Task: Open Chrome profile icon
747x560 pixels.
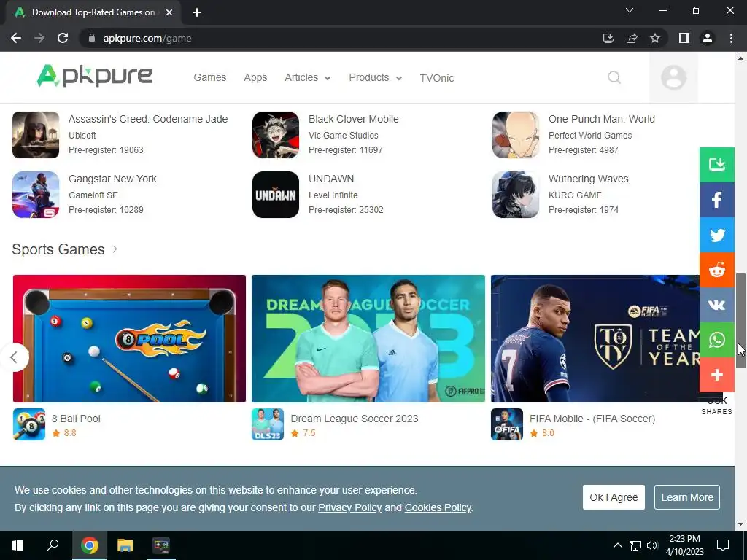Action: (x=708, y=38)
